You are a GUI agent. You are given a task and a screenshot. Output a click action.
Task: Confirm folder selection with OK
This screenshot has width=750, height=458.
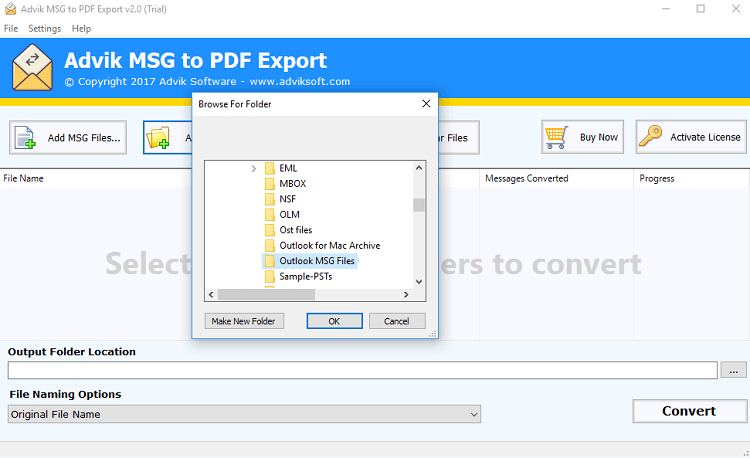(x=334, y=321)
